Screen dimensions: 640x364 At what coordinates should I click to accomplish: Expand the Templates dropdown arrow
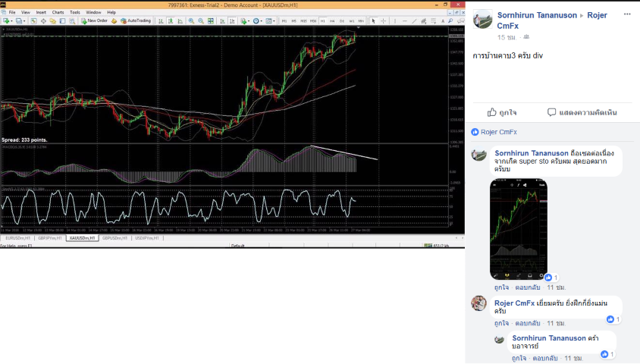coord(274,21)
